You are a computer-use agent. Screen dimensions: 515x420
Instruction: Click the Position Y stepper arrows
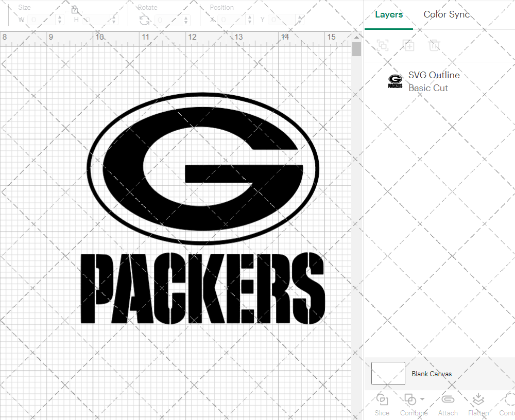tap(300, 20)
